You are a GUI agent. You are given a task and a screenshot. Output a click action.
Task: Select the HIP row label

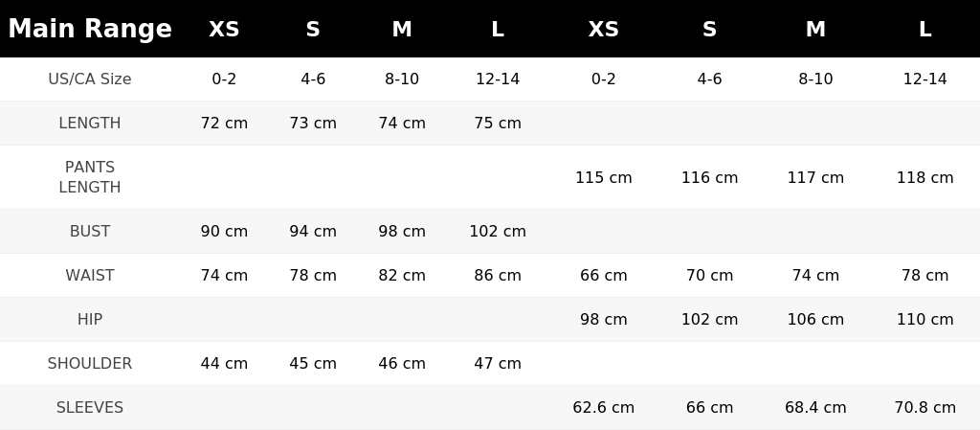(90, 319)
